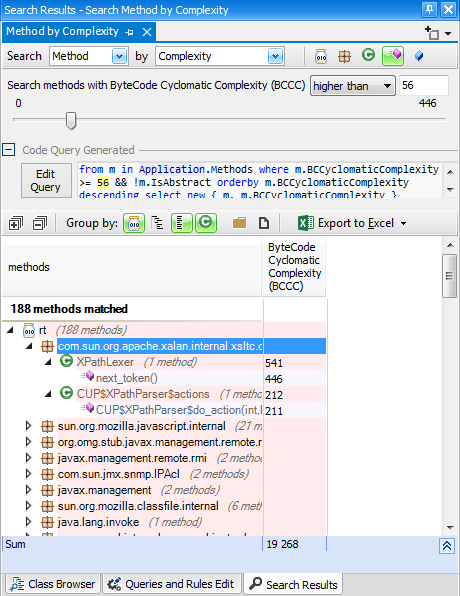Open the Complexity search criteria dropdown
Image resolution: width=460 pixels, height=596 pixels.
pos(275,56)
